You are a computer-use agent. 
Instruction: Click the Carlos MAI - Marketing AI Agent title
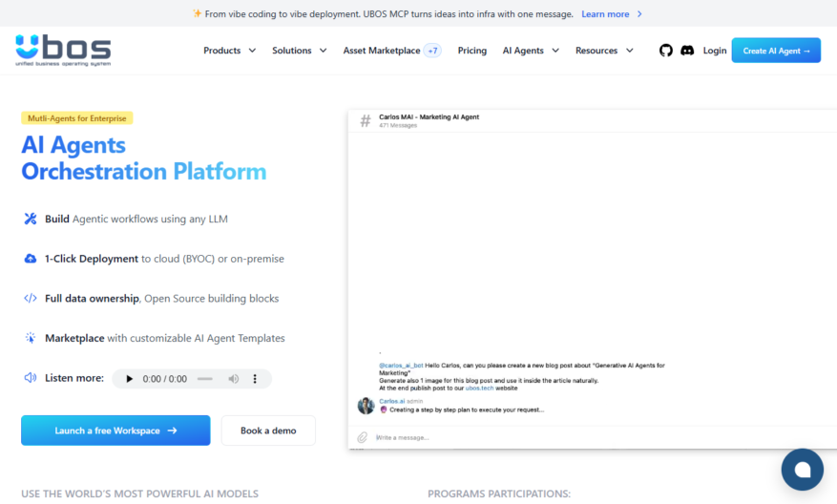click(429, 116)
